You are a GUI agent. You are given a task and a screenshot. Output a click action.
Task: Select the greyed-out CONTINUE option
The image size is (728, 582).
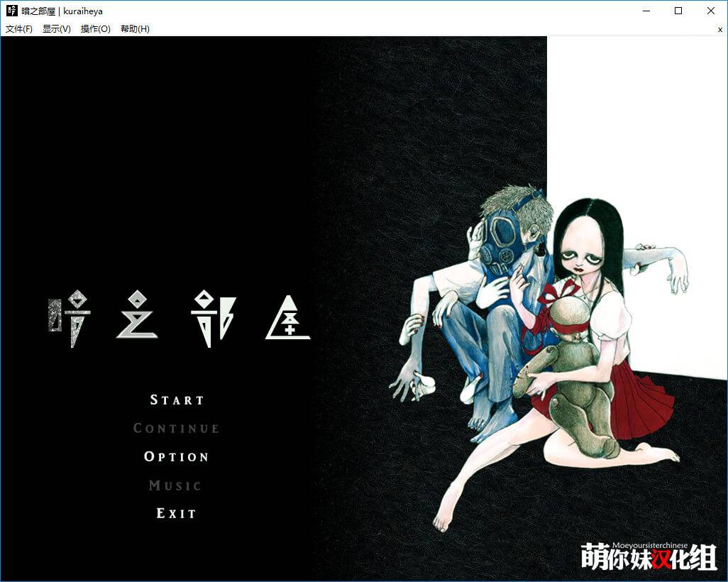click(x=177, y=429)
